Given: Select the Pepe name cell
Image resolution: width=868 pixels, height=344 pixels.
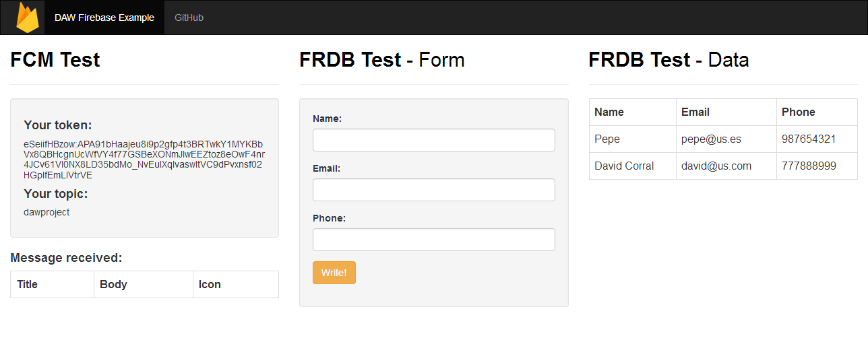Looking at the screenshot, I should pyautogui.click(x=607, y=139).
